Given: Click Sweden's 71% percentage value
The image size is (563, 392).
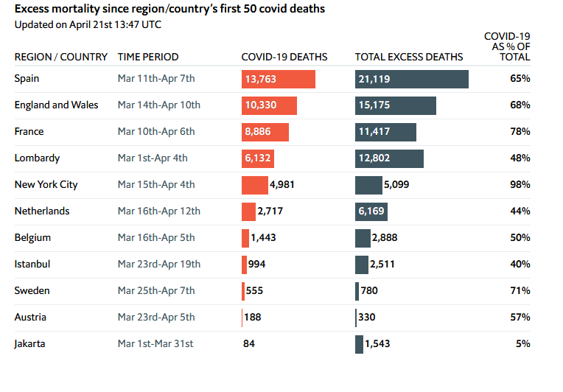Looking at the screenshot, I should click(520, 291).
